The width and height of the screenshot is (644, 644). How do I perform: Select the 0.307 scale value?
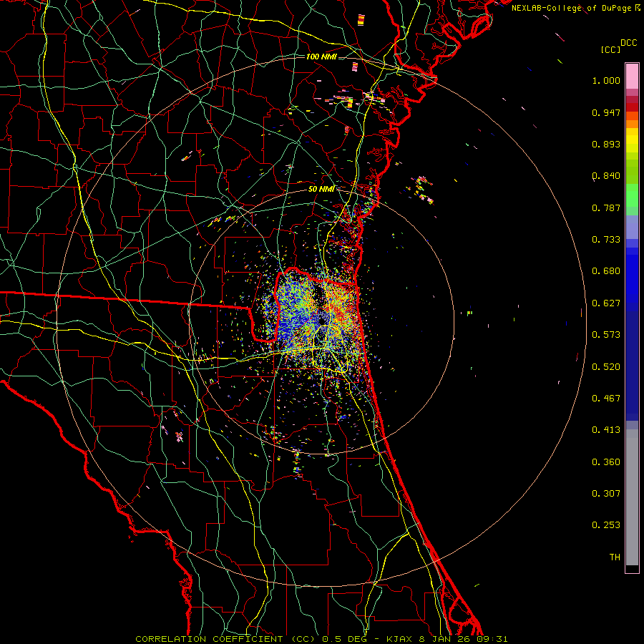606,494
